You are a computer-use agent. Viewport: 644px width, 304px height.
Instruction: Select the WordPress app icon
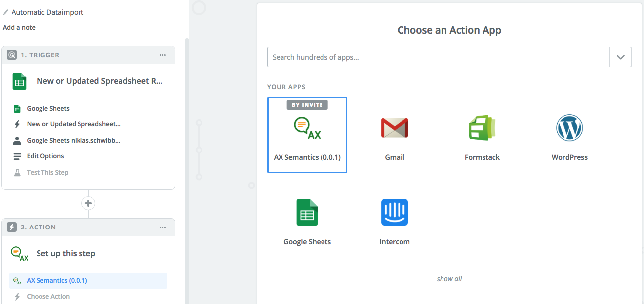coord(569,128)
